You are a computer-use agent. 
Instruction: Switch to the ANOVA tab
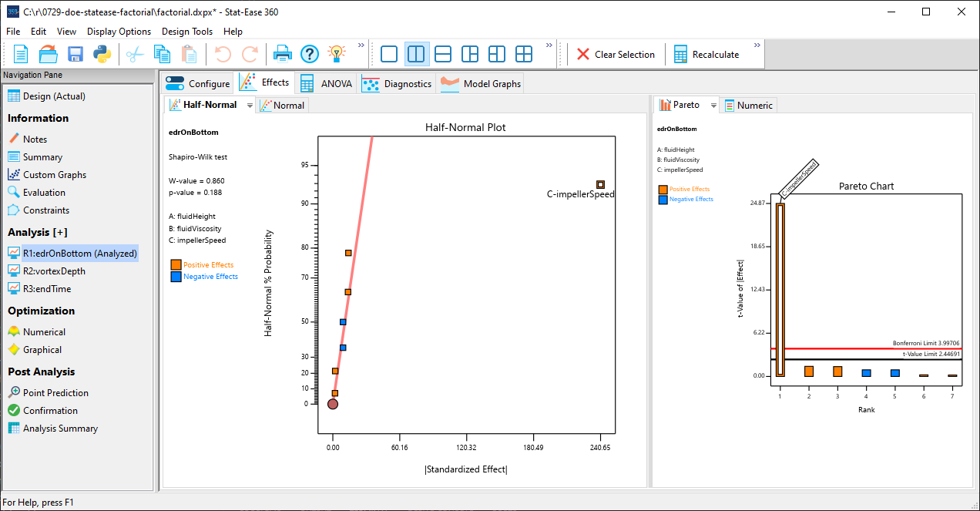(x=327, y=83)
